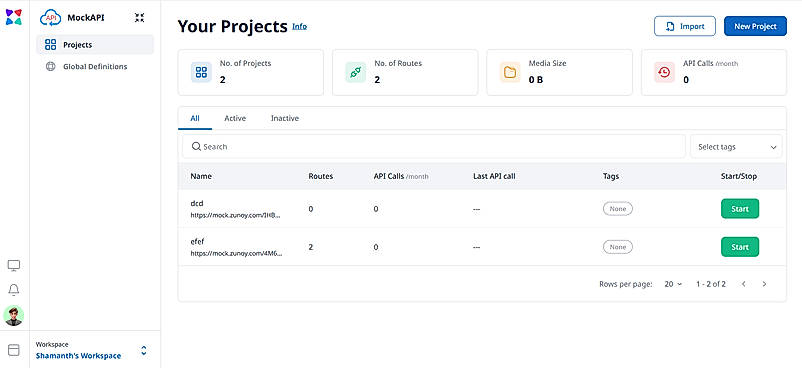Viewport: 802px width, 368px height.
Task: Click the efef routes count 2
Action: [x=311, y=247]
